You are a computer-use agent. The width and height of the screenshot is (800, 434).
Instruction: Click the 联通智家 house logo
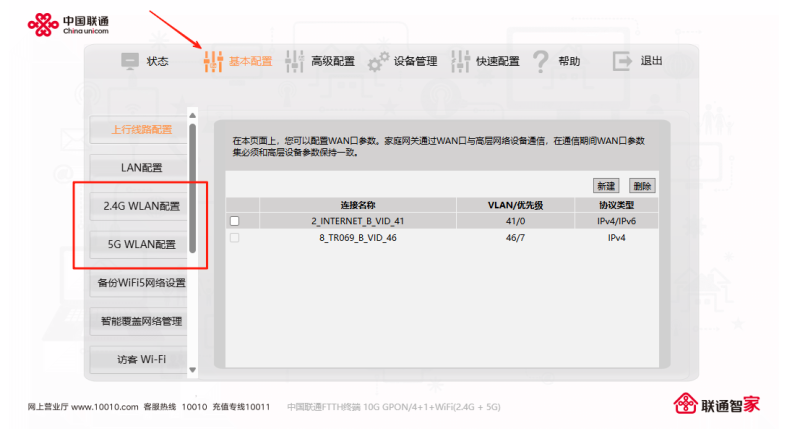[716, 404]
